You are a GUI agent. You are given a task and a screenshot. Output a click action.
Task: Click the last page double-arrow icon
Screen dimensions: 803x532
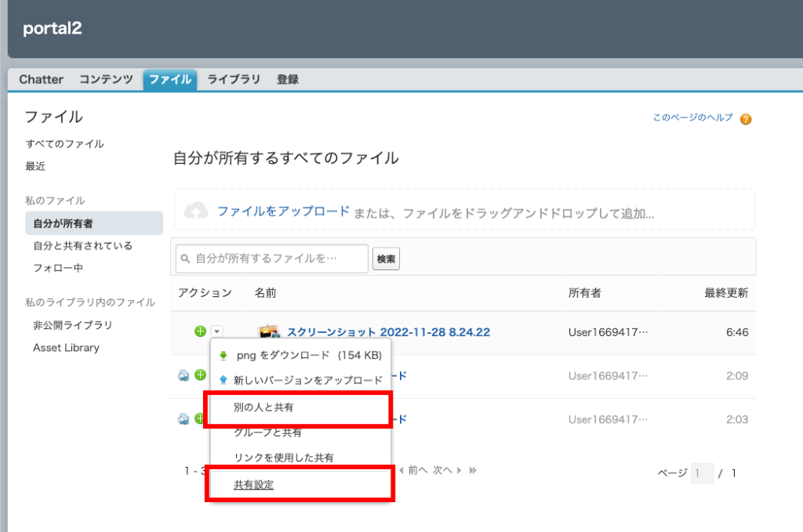(473, 470)
